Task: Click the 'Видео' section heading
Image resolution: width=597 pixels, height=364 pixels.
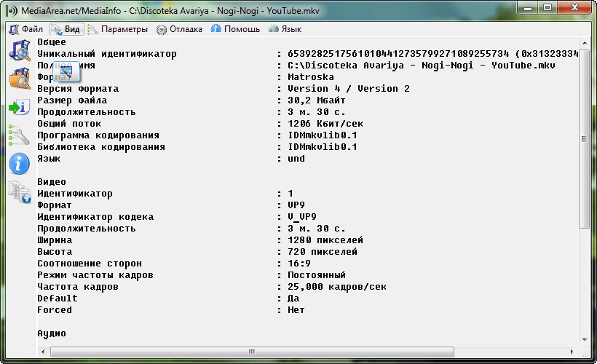Action: (52, 182)
